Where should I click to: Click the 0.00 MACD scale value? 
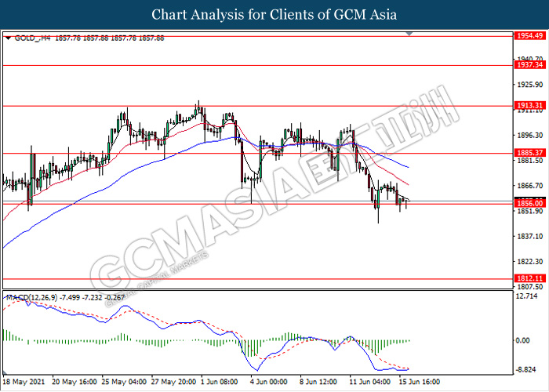[x=523, y=340]
